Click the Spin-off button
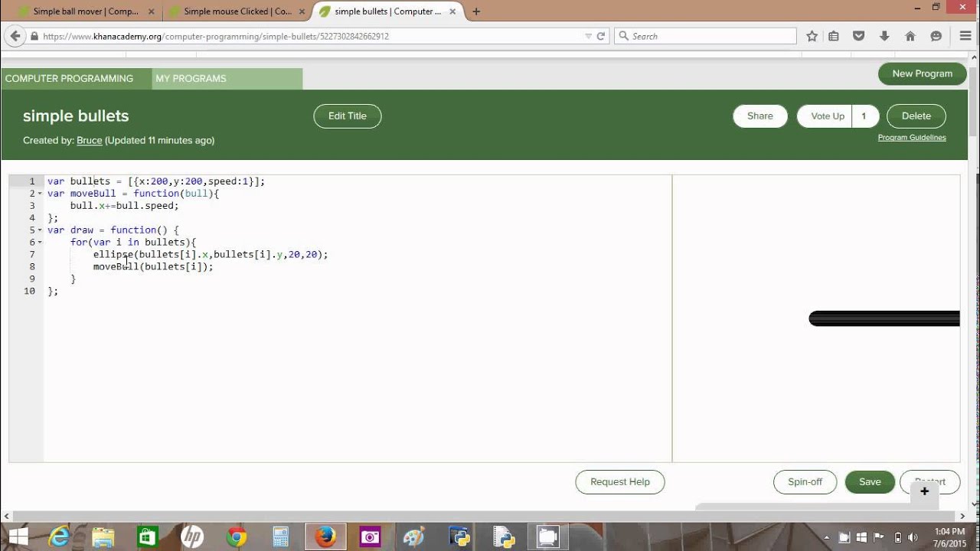980x551 pixels. 805,482
